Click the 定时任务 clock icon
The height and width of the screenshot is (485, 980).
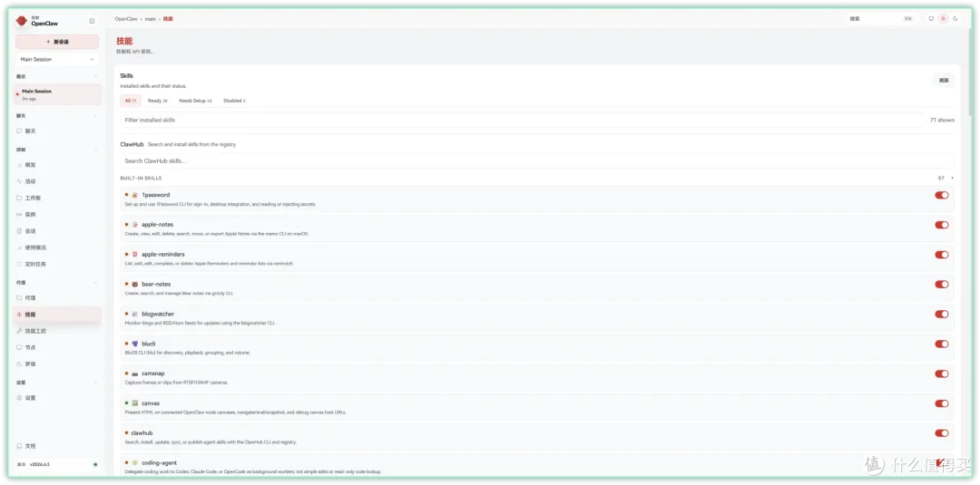click(x=19, y=264)
